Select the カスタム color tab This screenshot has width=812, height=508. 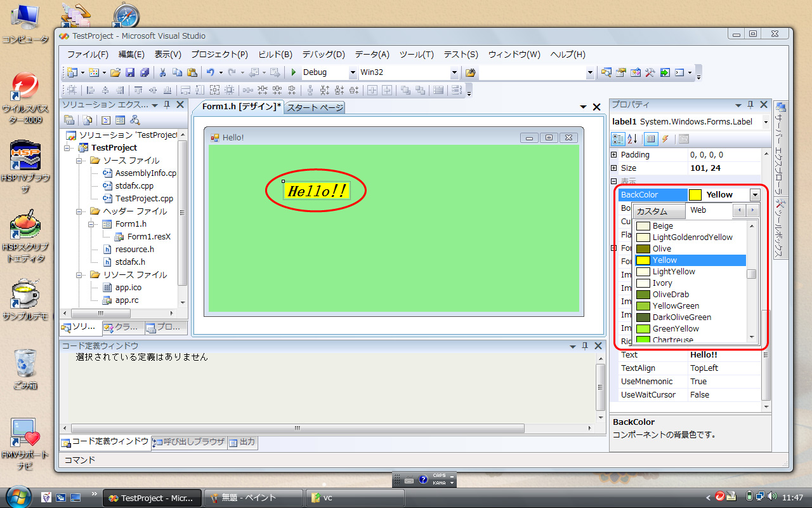point(660,211)
